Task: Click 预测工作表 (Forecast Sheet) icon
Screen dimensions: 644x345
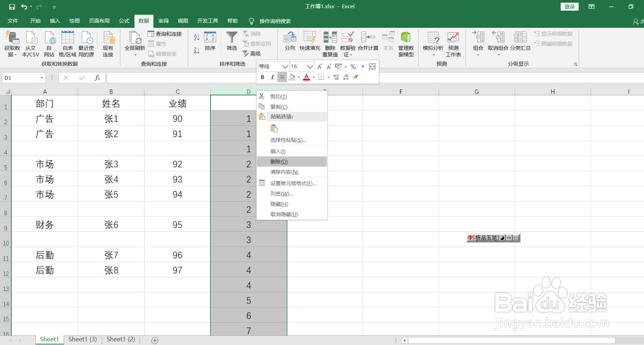Action: [453, 37]
